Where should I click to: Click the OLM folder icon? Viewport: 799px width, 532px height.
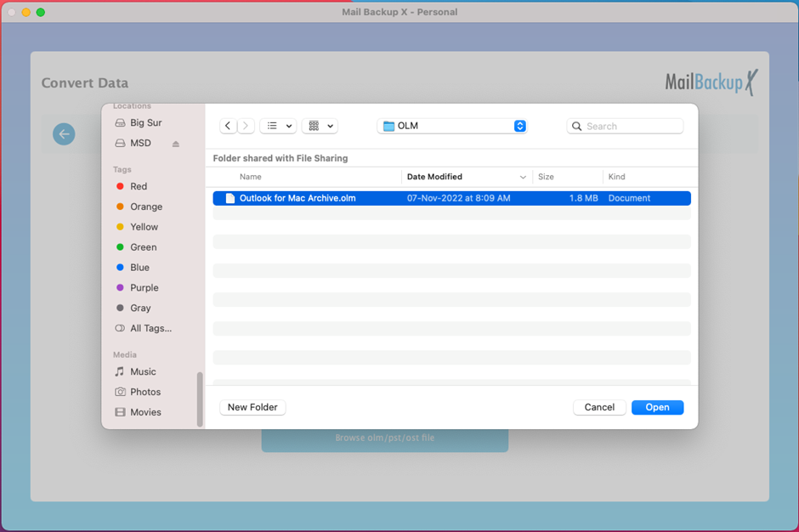click(x=388, y=126)
